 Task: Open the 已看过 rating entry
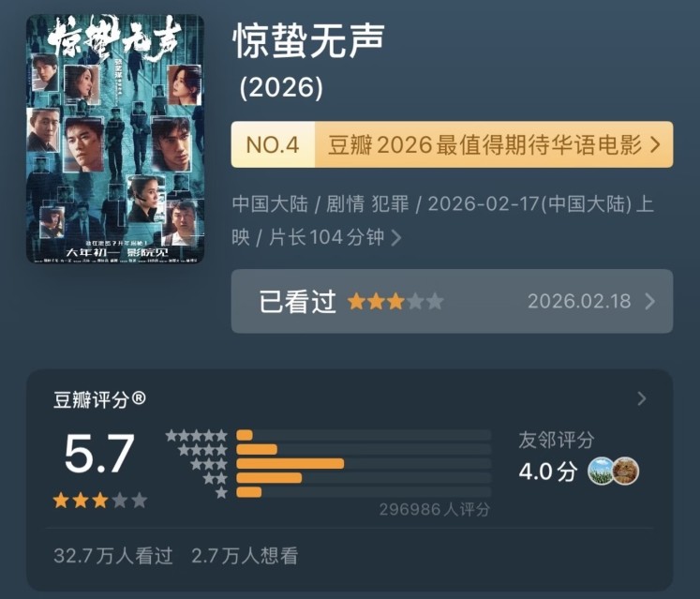point(452,301)
